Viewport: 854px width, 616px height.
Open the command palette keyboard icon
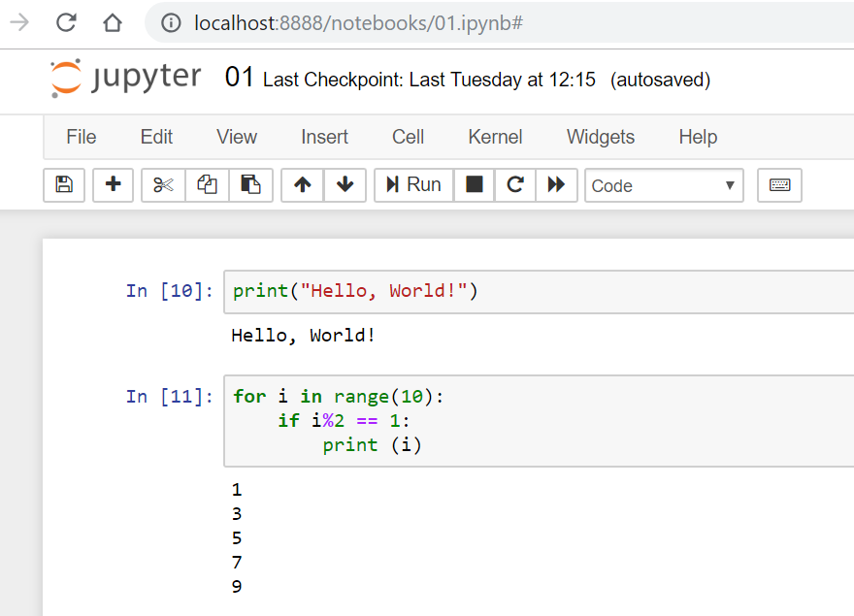[779, 185]
